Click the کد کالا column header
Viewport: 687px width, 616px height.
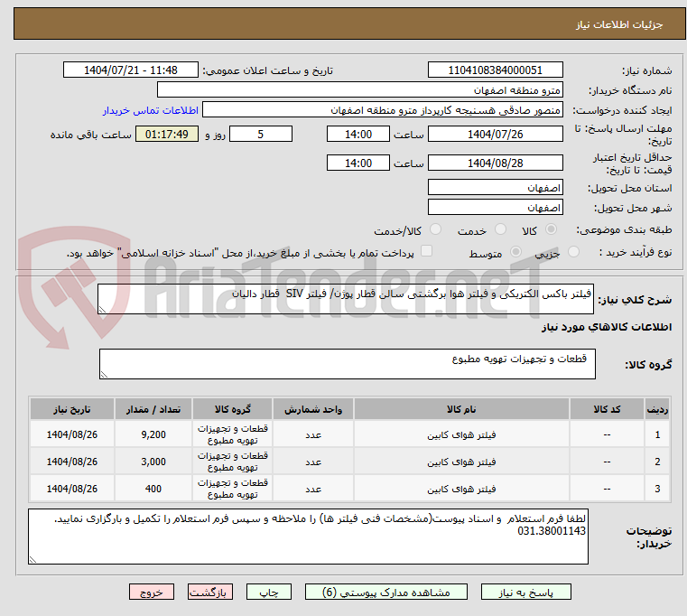tap(607, 409)
